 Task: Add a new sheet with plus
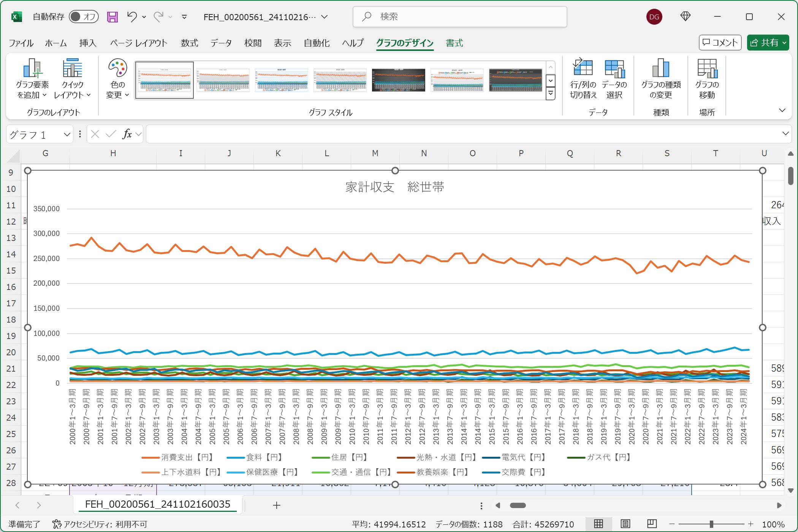[277, 505]
